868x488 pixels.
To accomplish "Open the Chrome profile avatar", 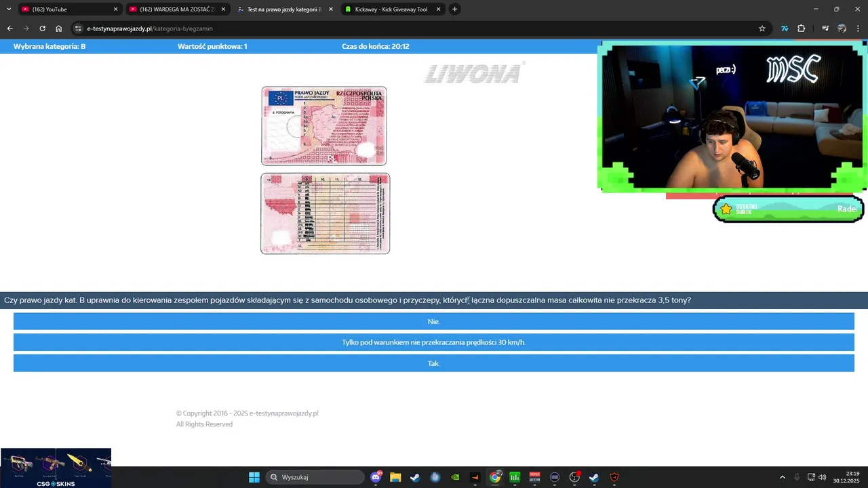I will [x=842, y=28].
